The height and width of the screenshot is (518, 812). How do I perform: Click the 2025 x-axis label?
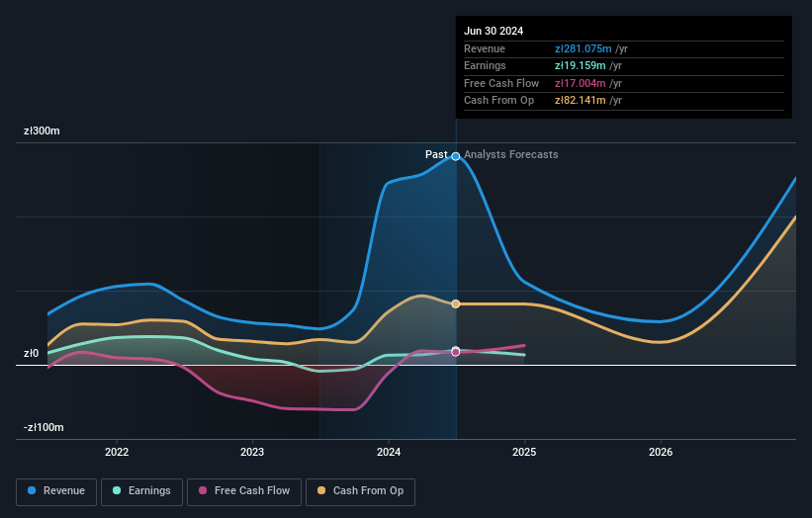click(x=524, y=452)
